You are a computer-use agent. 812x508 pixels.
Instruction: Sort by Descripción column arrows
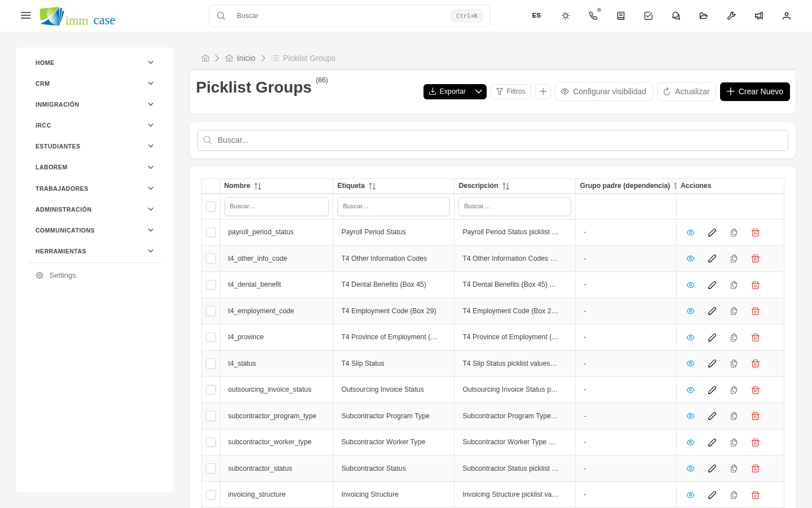506,186
